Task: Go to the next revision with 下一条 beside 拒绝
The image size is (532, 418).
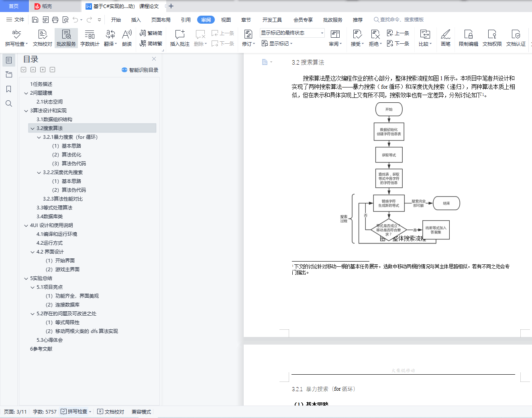Action: 398,43
